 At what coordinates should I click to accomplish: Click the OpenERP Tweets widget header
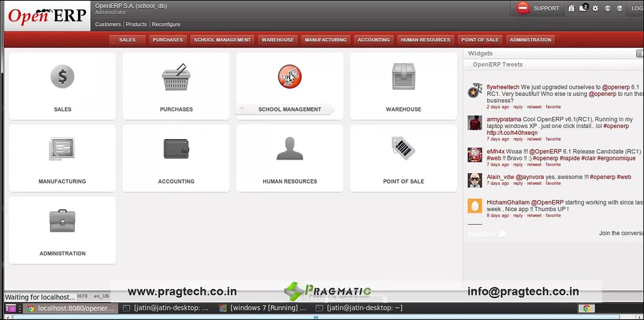(x=497, y=64)
